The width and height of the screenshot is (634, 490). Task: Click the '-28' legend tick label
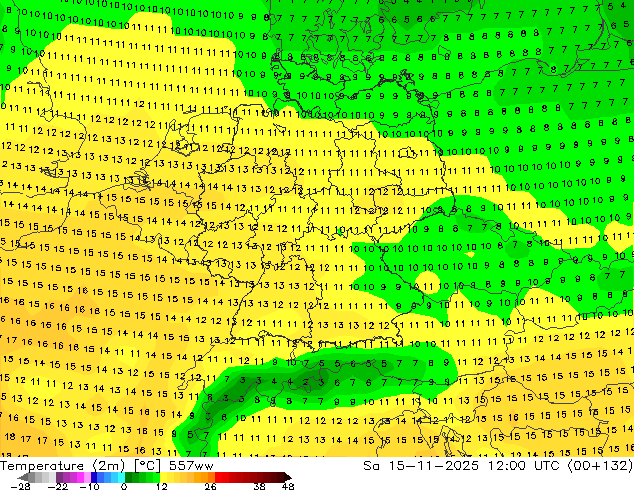click(21, 486)
